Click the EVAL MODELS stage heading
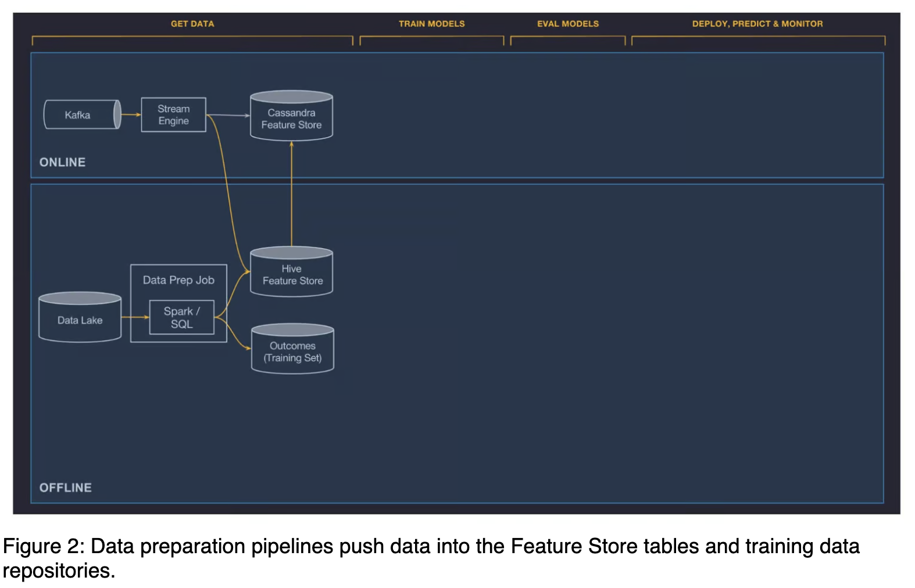This screenshot has height=588, width=915. point(567,24)
